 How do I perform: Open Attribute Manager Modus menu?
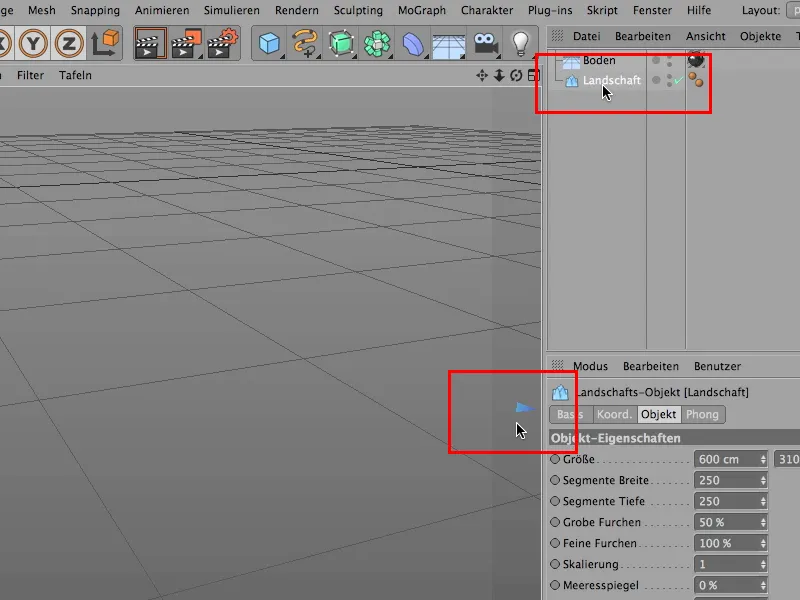pos(590,366)
